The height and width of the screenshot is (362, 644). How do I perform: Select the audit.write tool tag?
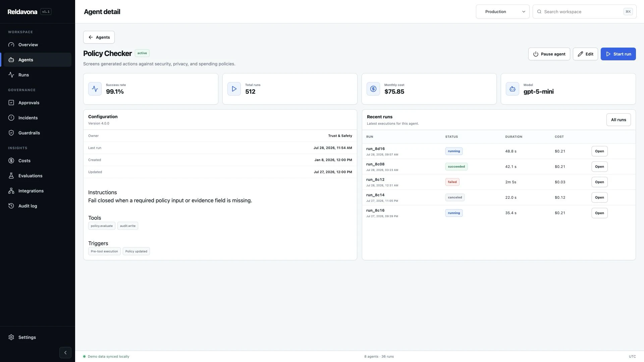coord(128,226)
